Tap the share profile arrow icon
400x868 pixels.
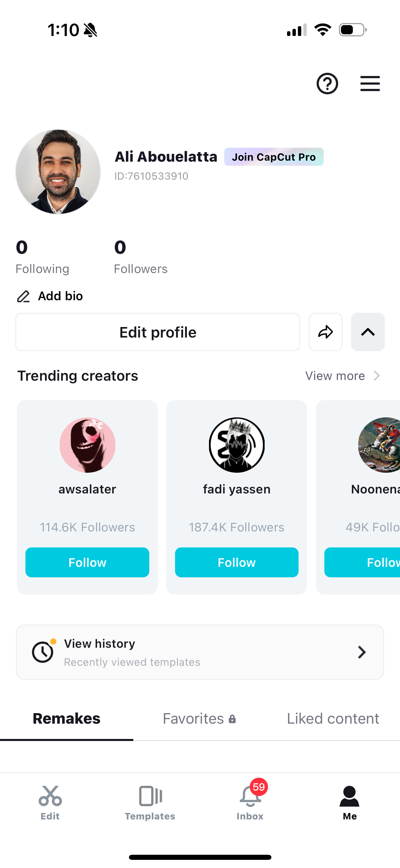(325, 332)
